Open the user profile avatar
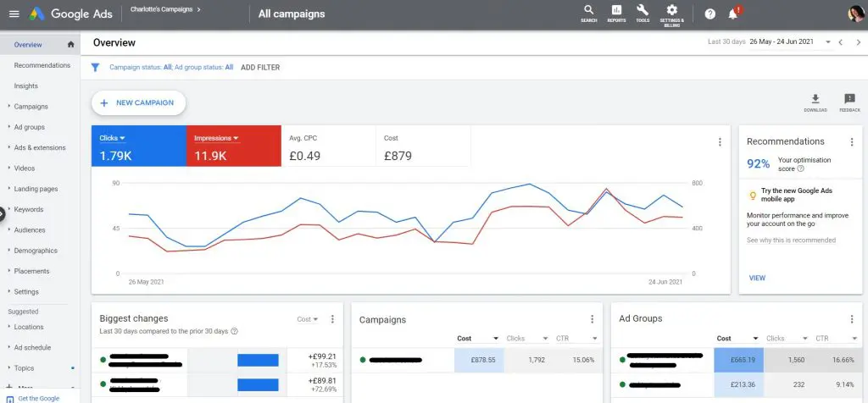 [854, 14]
